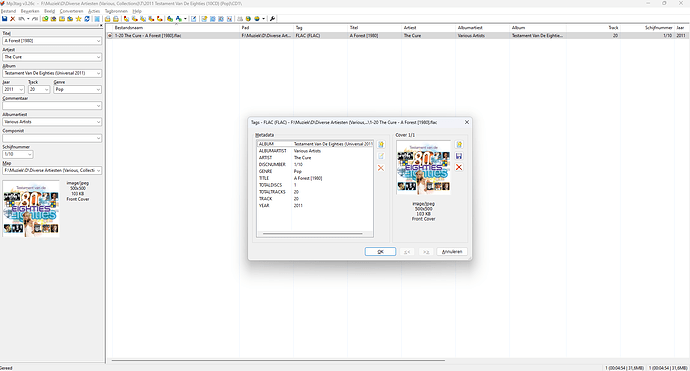Save tag using the floppy disk toolbar icon
This screenshot has width=690, height=371.
click(x=4, y=18)
